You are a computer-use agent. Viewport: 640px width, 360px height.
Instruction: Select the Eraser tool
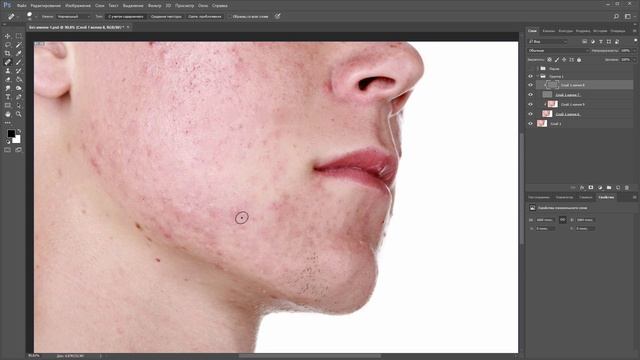pyautogui.click(x=7, y=80)
